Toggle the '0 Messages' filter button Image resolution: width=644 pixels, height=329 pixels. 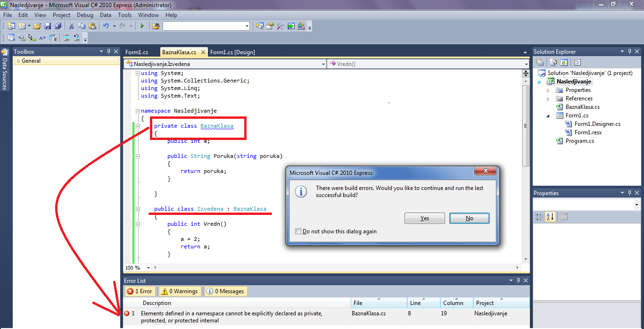[x=225, y=291]
